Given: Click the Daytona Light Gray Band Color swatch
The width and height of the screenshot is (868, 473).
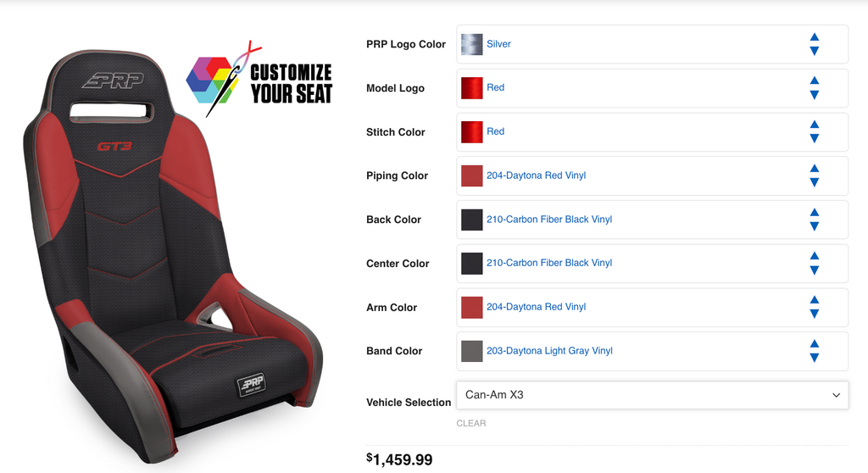Looking at the screenshot, I should (471, 351).
